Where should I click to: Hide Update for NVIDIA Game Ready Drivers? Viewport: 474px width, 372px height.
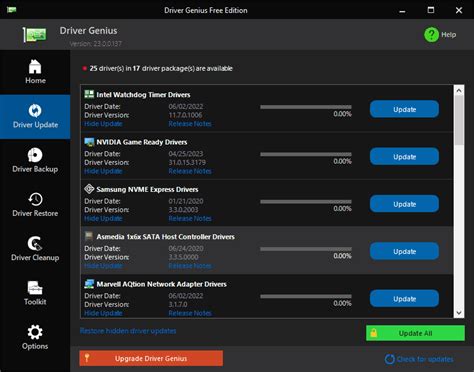pos(103,171)
